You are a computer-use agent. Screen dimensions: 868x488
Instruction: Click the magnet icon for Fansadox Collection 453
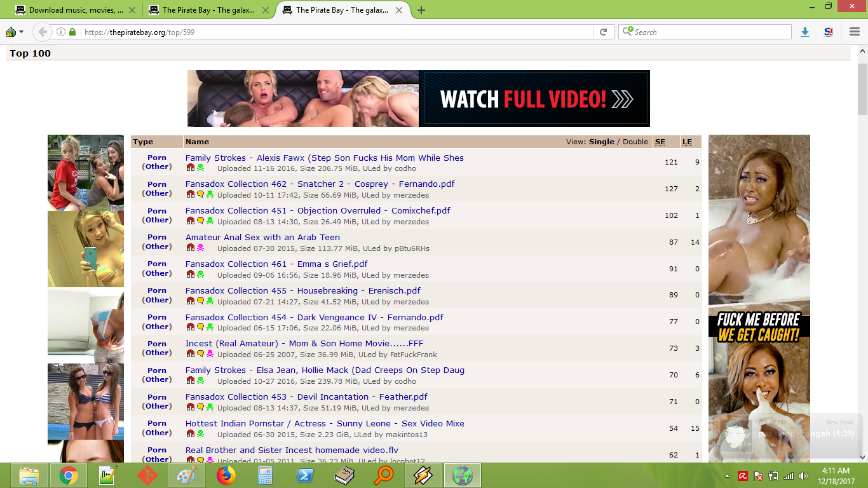pos(190,407)
